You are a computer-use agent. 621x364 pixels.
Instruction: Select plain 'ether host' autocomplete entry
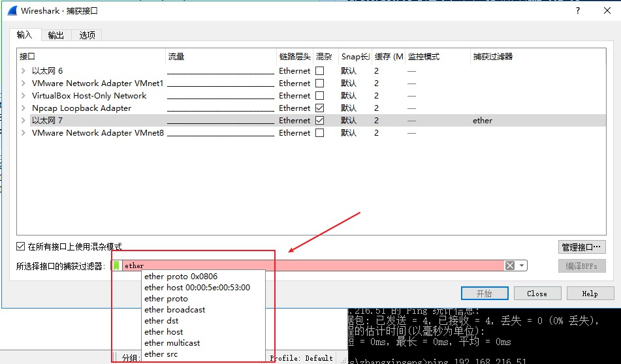[x=163, y=331]
